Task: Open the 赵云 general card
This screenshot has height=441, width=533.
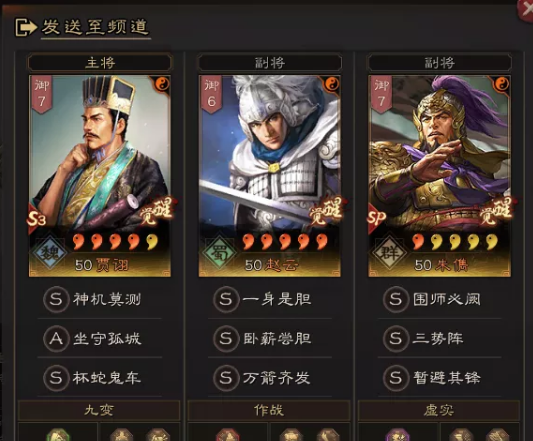Action: (270, 176)
